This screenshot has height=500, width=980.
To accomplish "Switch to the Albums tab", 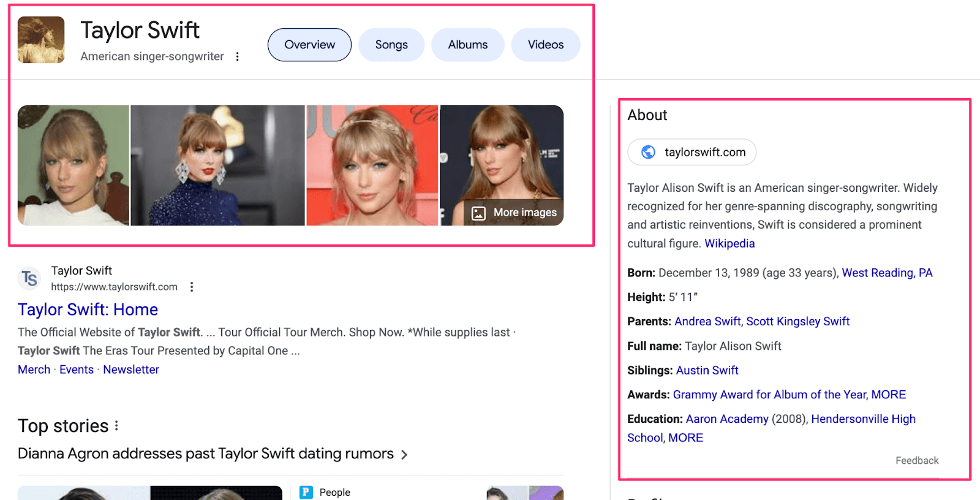I will [x=468, y=45].
